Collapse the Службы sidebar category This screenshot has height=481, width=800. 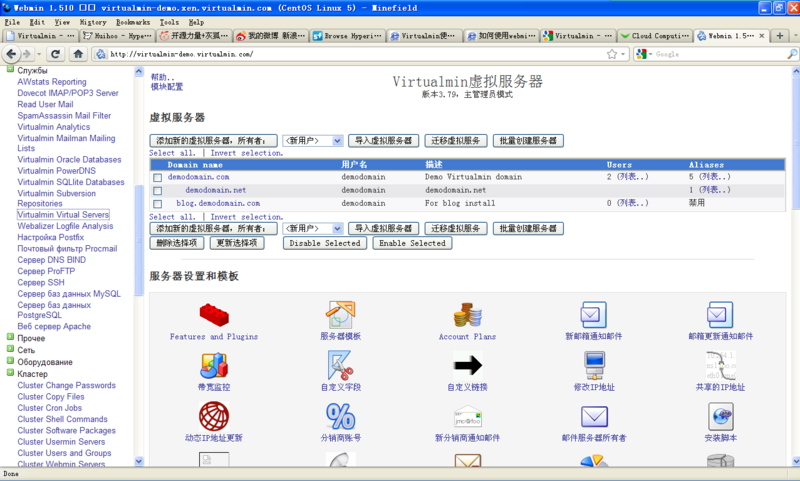click(x=10, y=71)
